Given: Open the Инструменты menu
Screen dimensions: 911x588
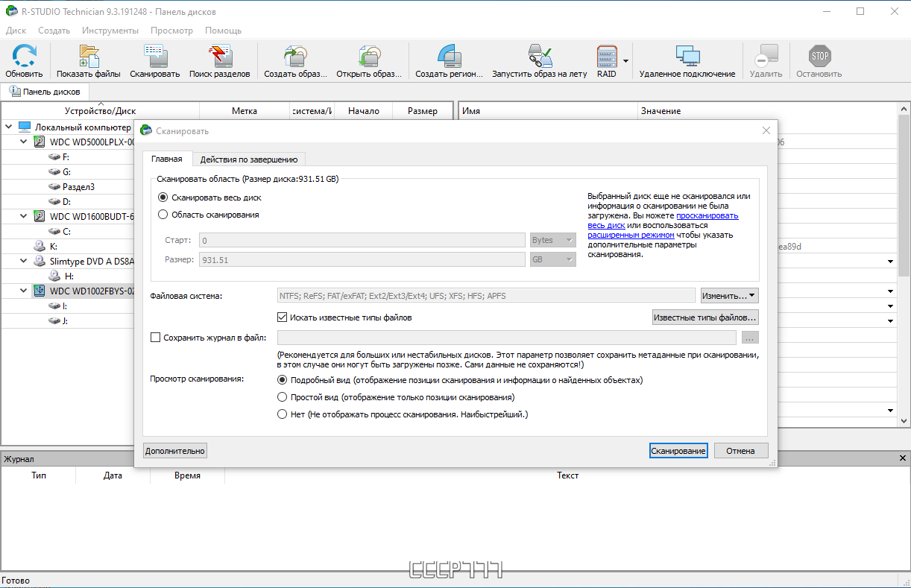Looking at the screenshot, I should click(110, 31).
